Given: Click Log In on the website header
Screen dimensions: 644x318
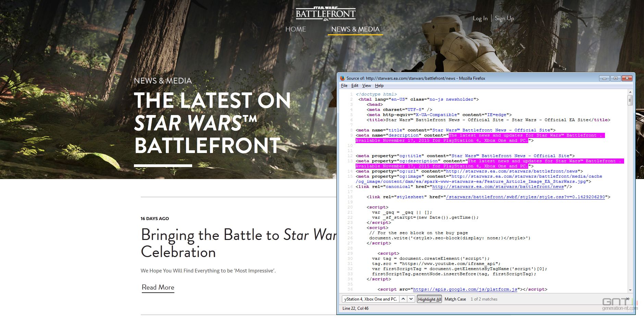Looking at the screenshot, I should (480, 18).
